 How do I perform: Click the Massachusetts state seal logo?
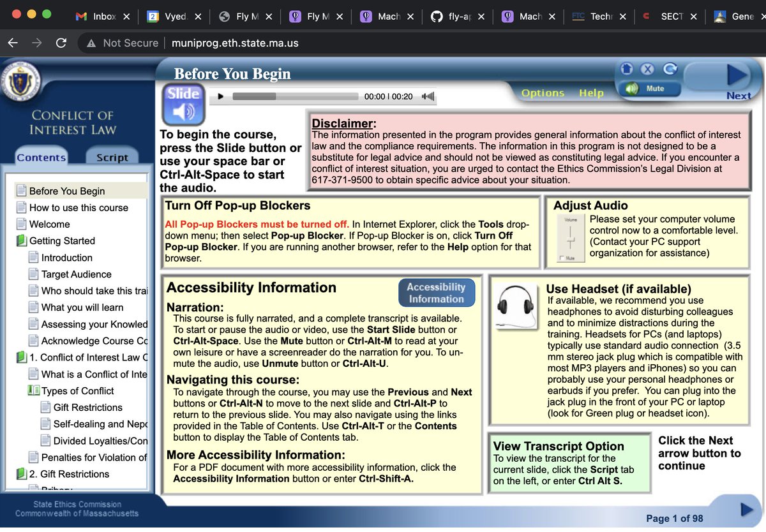pyautogui.click(x=21, y=81)
